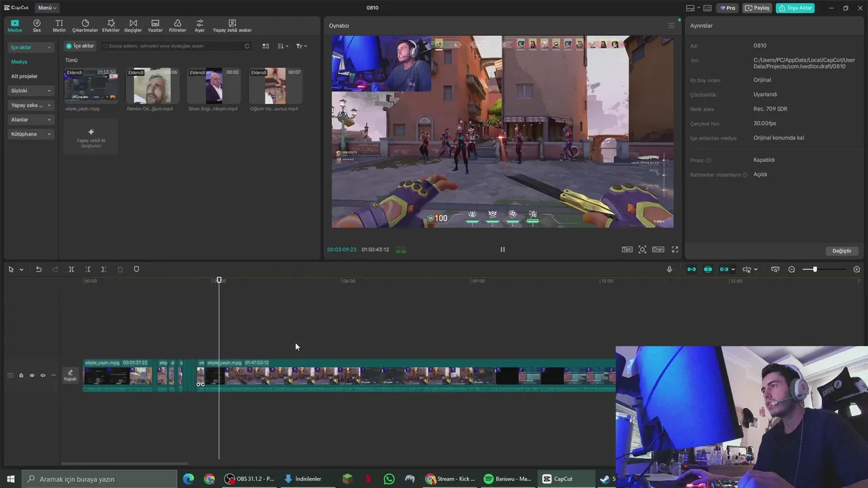Start voiceover recording with microphone icon
Viewport: 868px width, 488px height.
669,270
